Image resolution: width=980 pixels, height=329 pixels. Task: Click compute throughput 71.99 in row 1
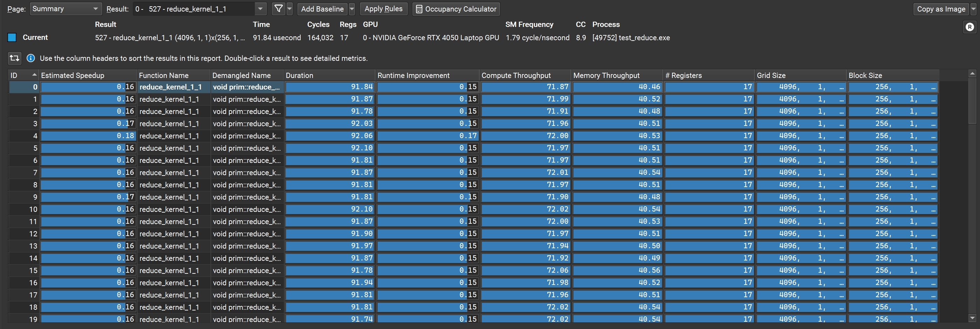525,99
